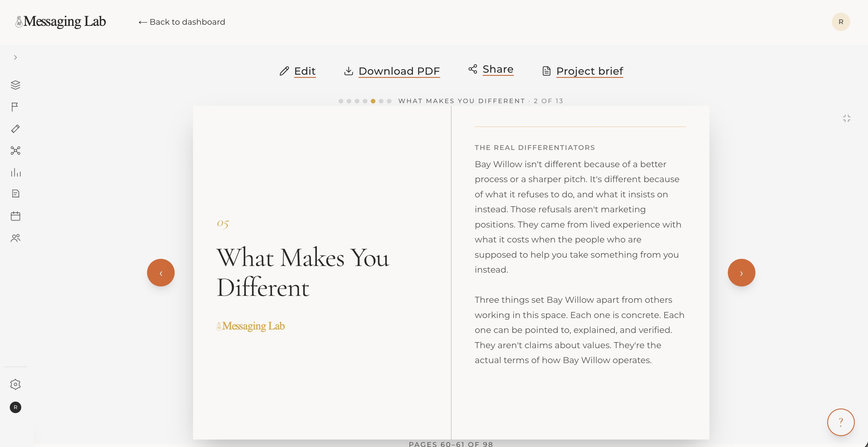Open the bar chart icon in sidebar
Screen dimensions: 868x447
coord(16,172)
